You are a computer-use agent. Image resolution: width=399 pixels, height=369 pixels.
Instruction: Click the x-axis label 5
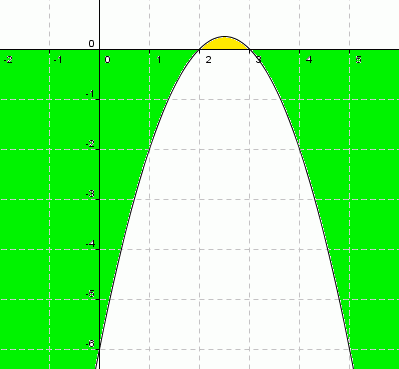pyautogui.click(x=359, y=60)
